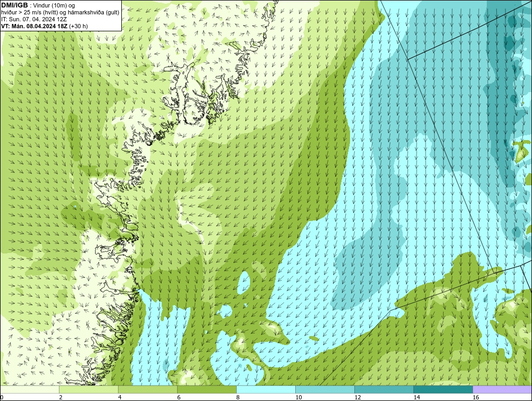Click the legend scale label 12
Viewport: 532px width, 401px height.
pyautogui.click(x=358, y=398)
